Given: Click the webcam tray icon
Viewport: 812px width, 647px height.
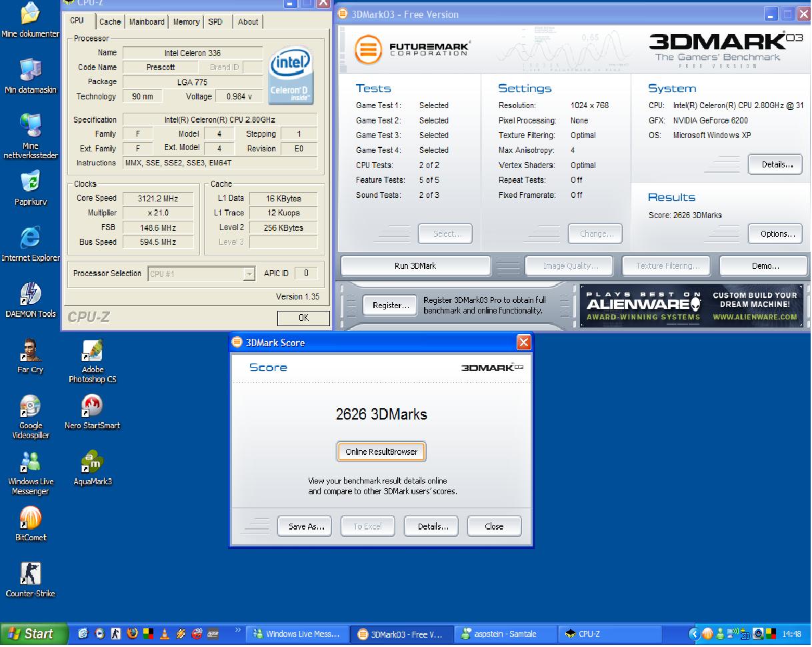Looking at the screenshot, I should pos(758,634).
